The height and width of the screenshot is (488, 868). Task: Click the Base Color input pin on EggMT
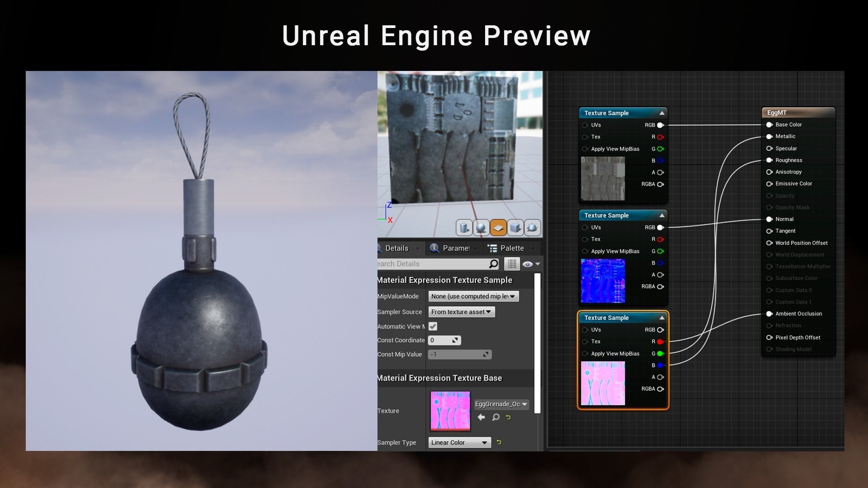coord(769,125)
